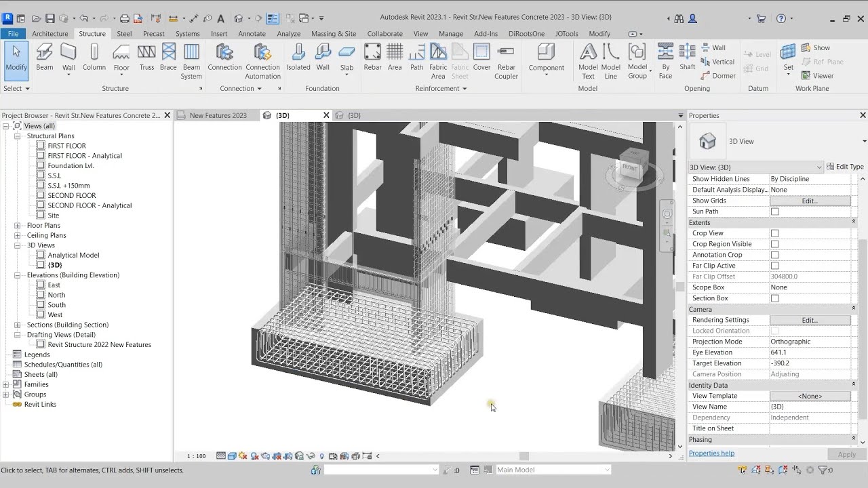868x488 pixels.
Task: Choose the Floor tool in Structure panel
Action: (x=121, y=57)
